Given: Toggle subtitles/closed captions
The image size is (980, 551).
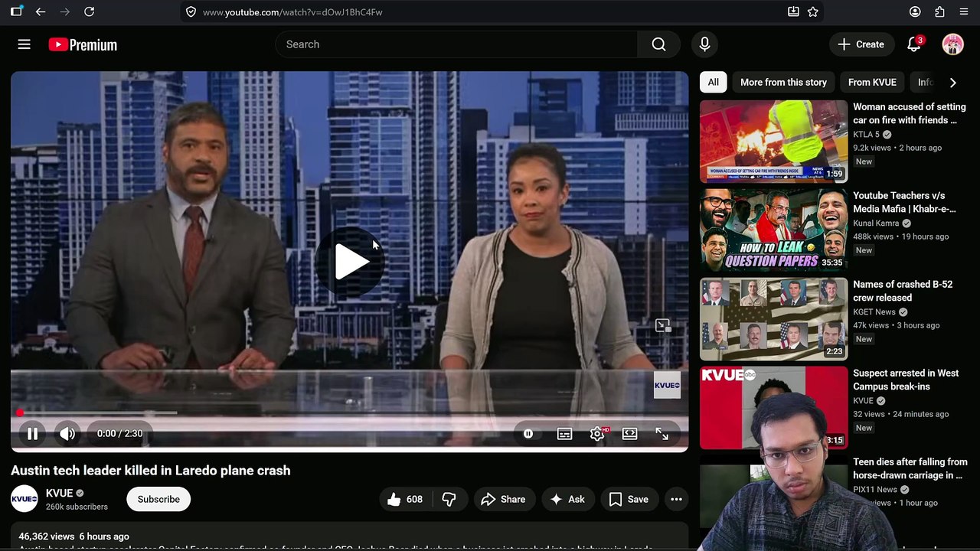Looking at the screenshot, I should point(564,434).
